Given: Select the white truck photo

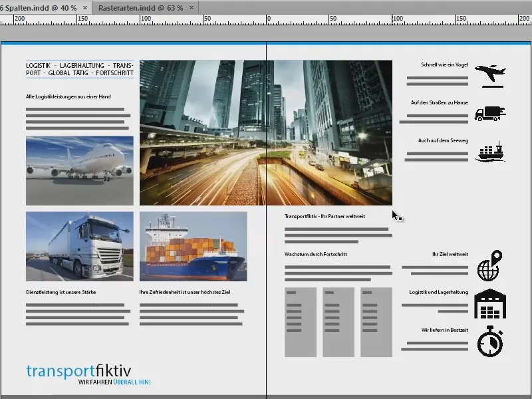Looking at the screenshot, I should [80, 246].
